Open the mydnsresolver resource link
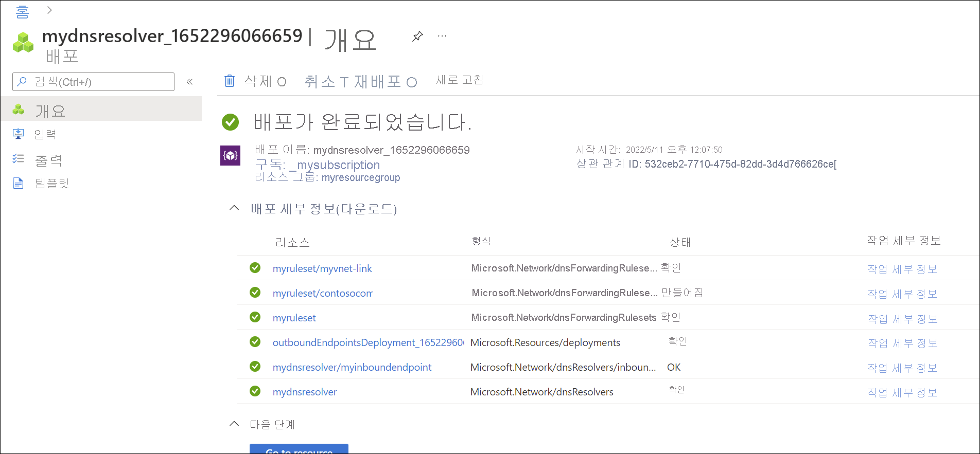This screenshot has width=980, height=454. [305, 392]
